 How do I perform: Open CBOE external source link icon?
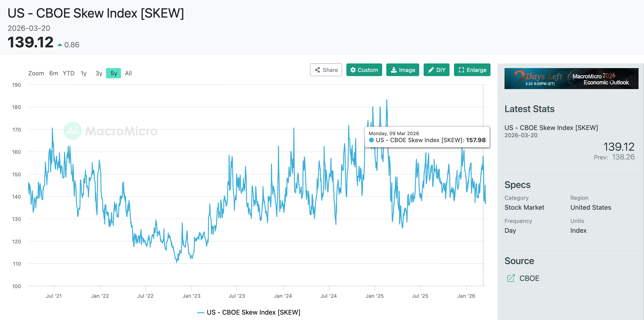[510, 278]
